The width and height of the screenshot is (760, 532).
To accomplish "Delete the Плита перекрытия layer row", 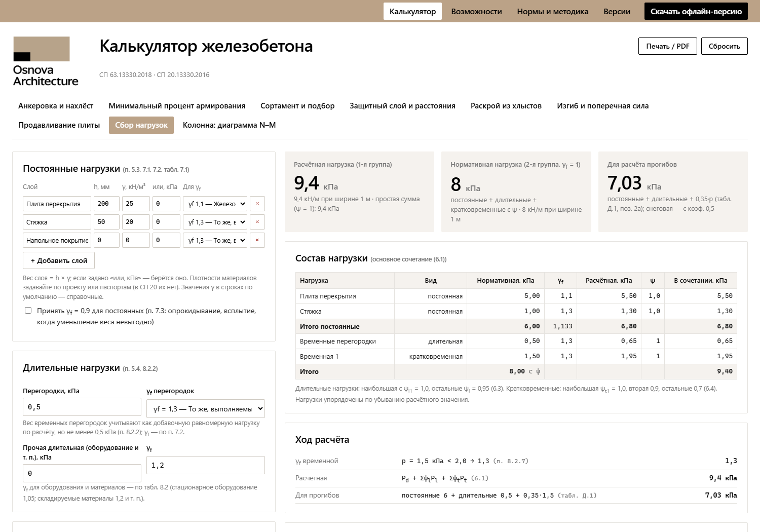I will [257, 204].
